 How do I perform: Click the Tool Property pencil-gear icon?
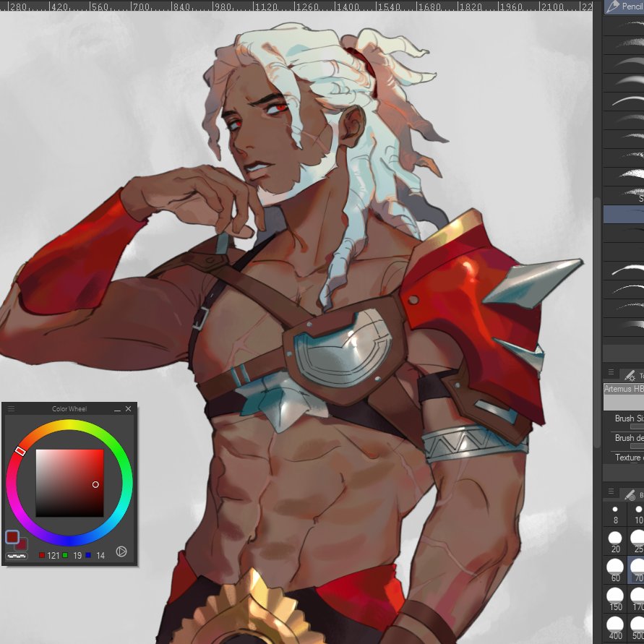630,374
